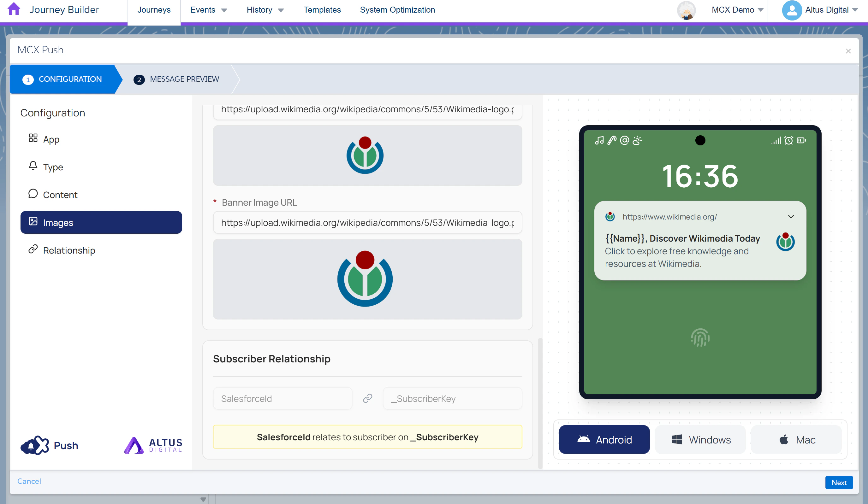
Task: Click the Subscriber Relationship heading
Action: click(271, 359)
